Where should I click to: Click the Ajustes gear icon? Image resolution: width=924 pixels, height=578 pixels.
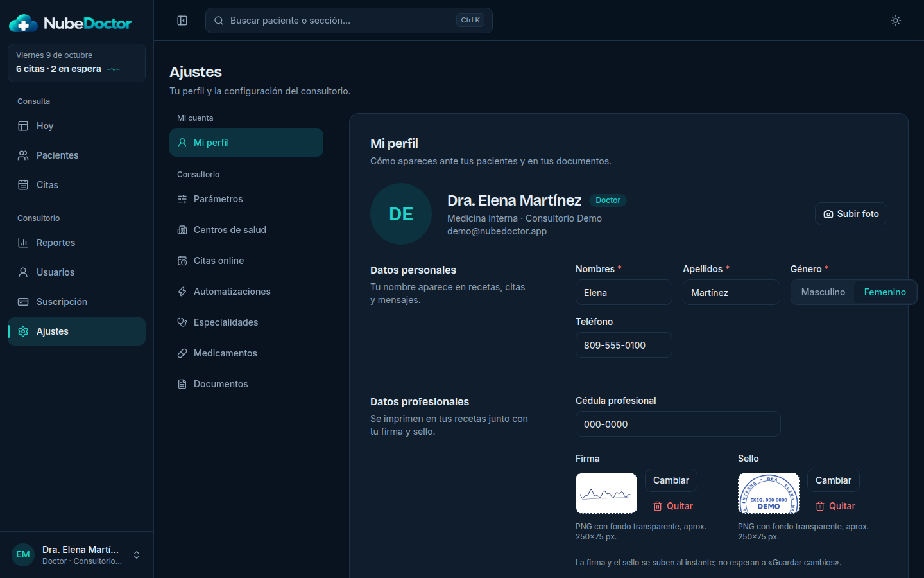pos(23,331)
